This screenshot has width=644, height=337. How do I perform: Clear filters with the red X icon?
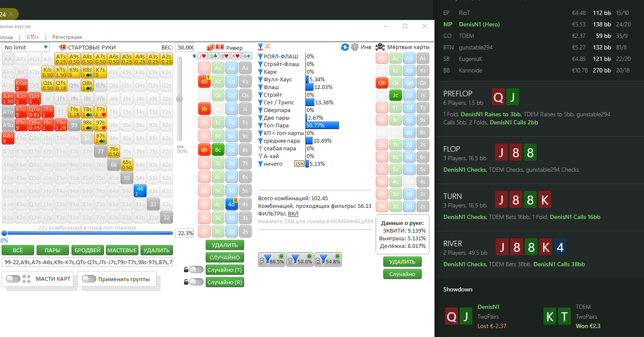click(267, 46)
